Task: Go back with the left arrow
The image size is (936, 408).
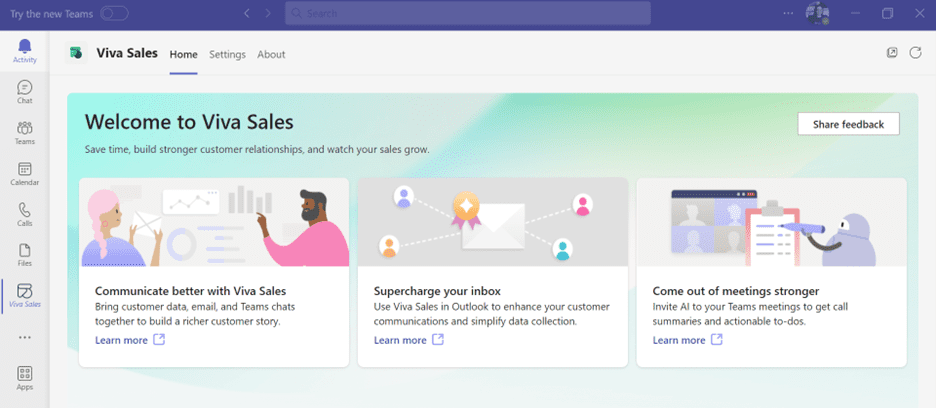Action: (x=247, y=13)
